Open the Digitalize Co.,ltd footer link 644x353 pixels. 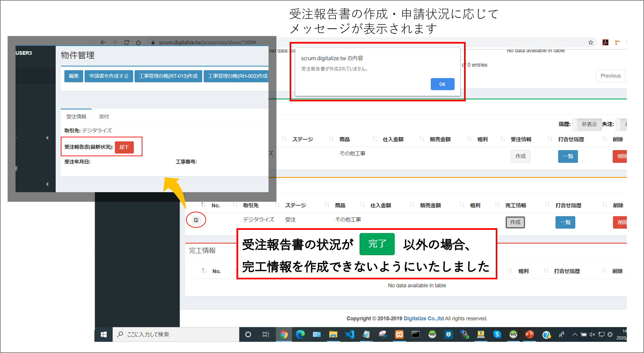coord(423,318)
